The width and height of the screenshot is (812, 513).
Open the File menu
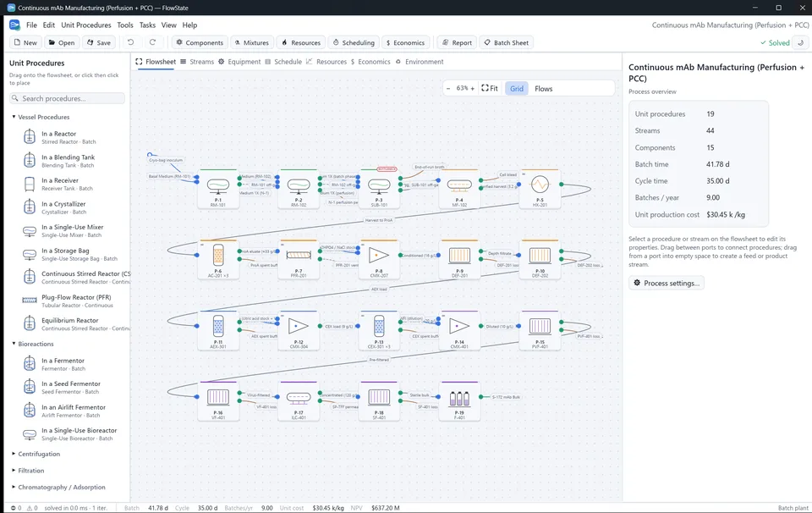tap(31, 25)
